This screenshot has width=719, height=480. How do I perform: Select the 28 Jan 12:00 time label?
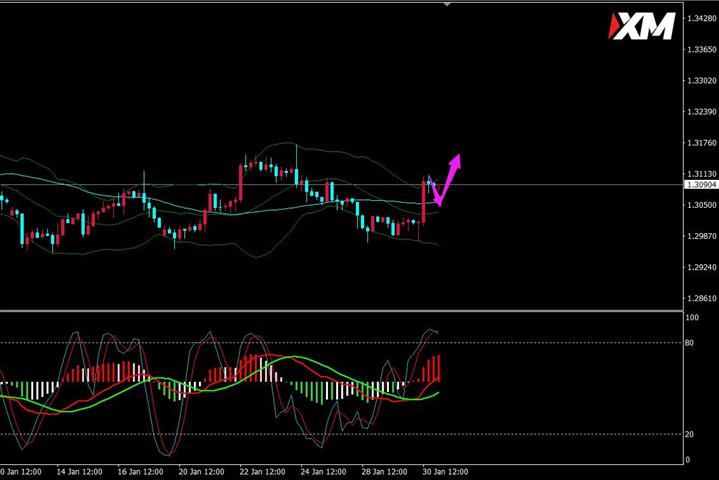click(384, 472)
